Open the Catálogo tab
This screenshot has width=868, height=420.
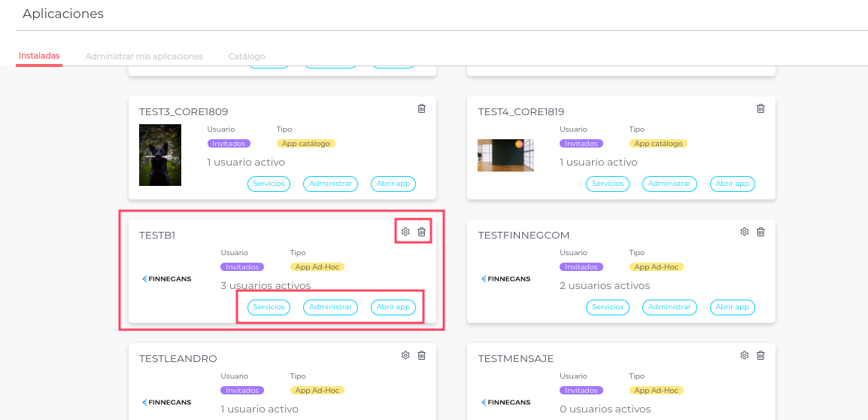click(247, 56)
